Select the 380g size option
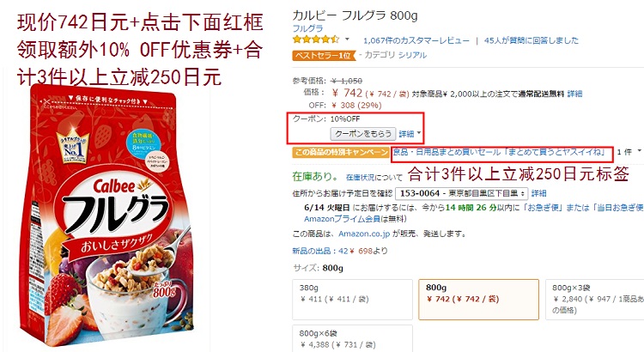The height and width of the screenshot is (352, 644). click(x=352, y=300)
